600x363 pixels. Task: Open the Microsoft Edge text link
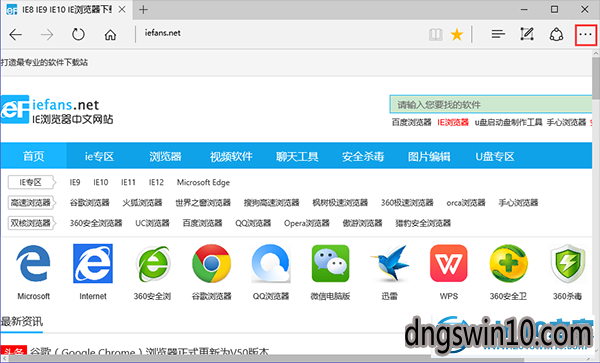click(203, 182)
